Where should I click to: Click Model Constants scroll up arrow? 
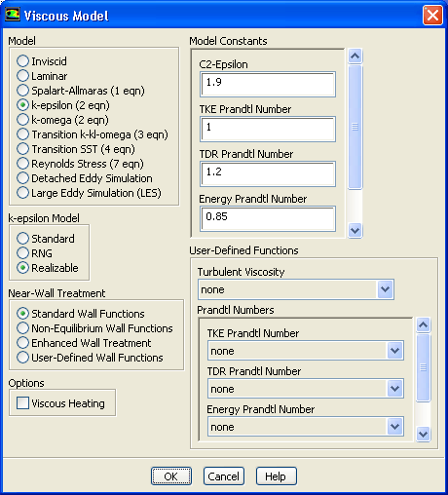355,57
